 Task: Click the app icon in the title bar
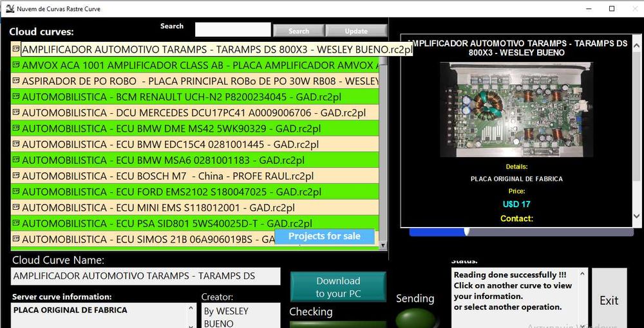click(10, 8)
